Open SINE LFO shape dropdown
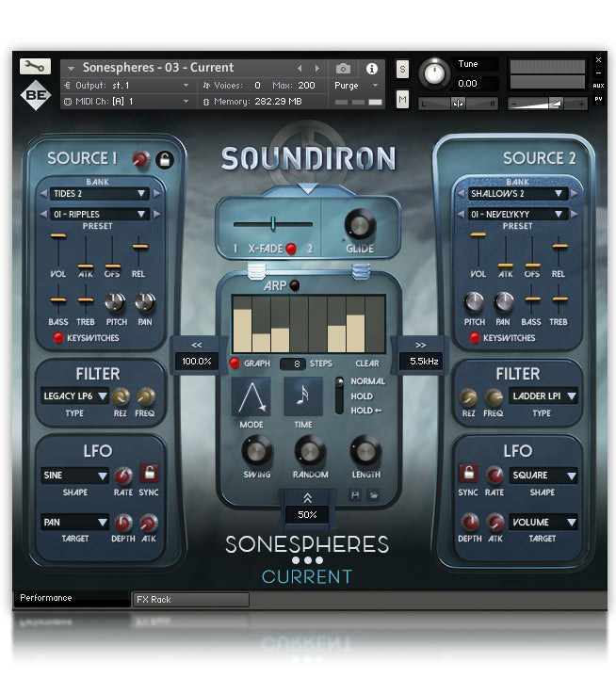The image size is (616, 678). pos(74,476)
